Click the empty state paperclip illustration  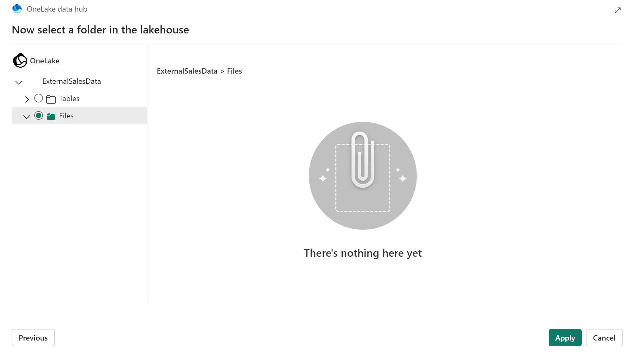pos(363,176)
